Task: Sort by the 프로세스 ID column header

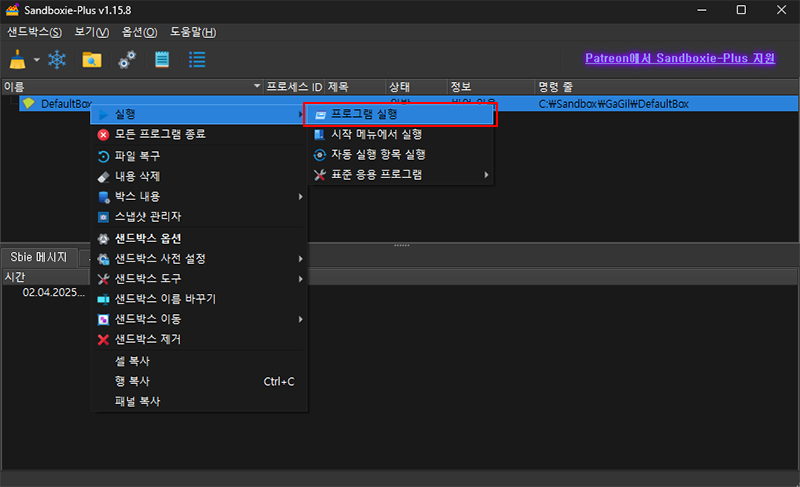Action: 294,87
